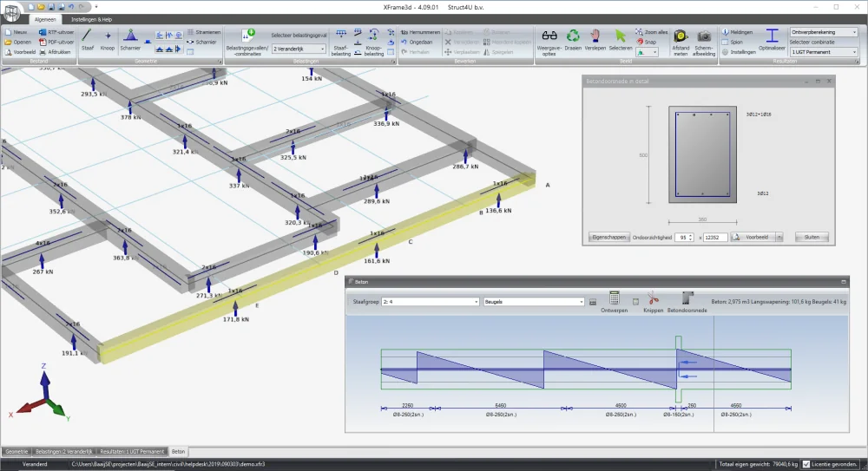
Task: Open the Belastingen: 2 Veranderlijk bottom tab
Action: (64, 452)
